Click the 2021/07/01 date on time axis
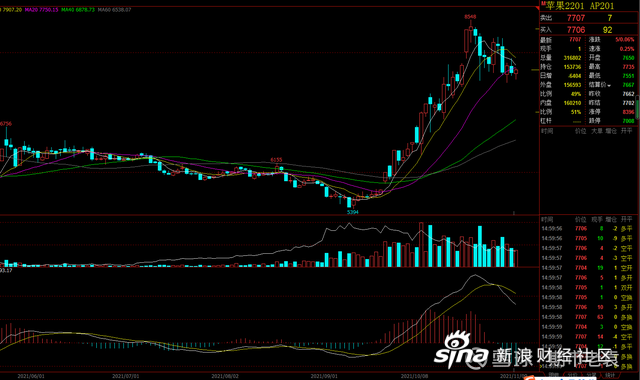640x380 pixels. 126,376
